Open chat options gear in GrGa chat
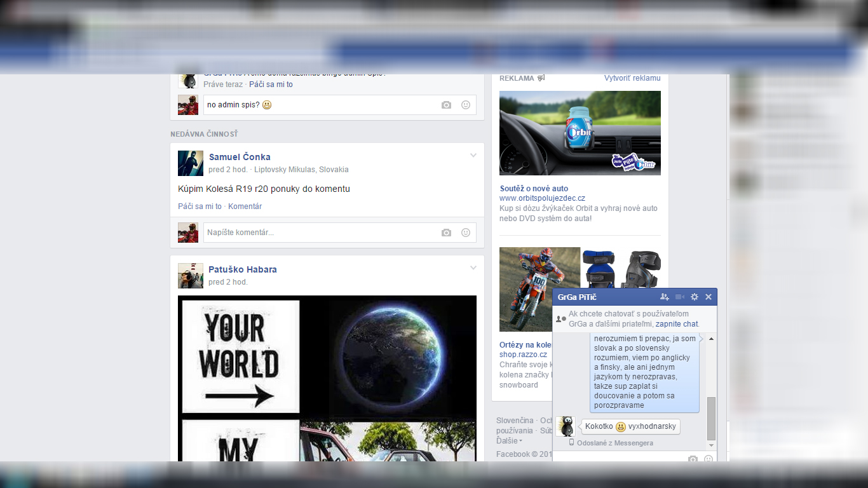Screen dimensions: 868x488 695,297
